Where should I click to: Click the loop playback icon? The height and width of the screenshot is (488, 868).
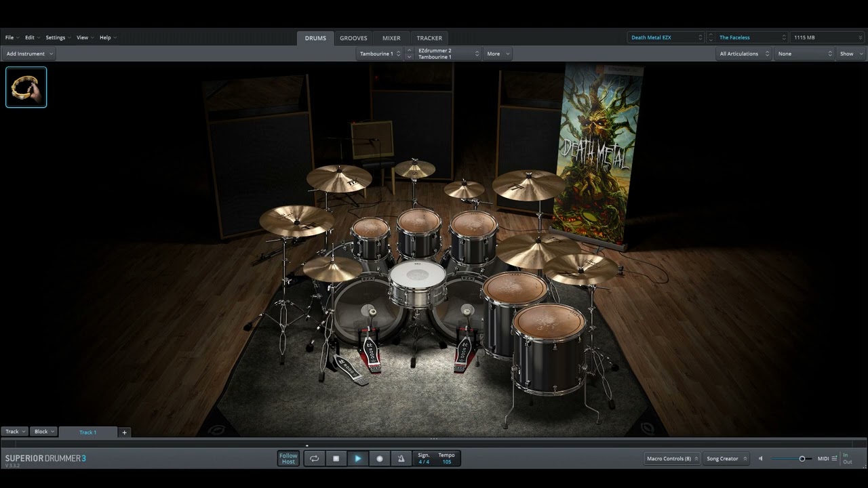pyautogui.click(x=315, y=459)
